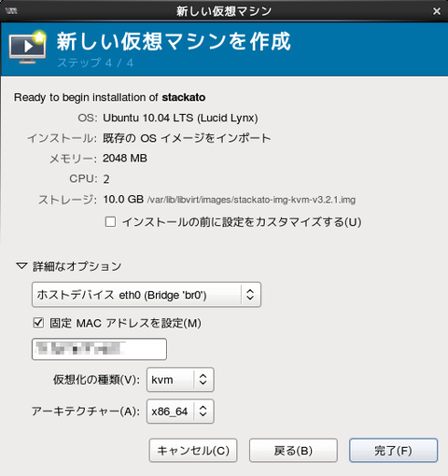Click the MAC address input field
Viewport: 448px width, 476px height.
pyautogui.click(x=99, y=349)
